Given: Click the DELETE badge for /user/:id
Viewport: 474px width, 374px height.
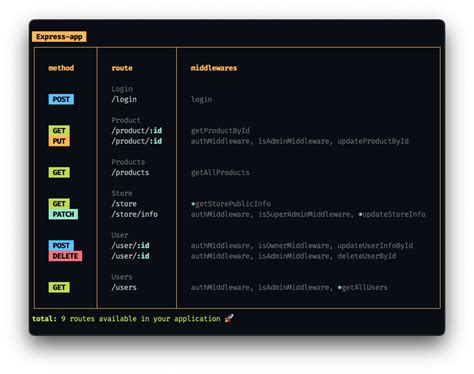Looking at the screenshot, I should pos(65,256).
